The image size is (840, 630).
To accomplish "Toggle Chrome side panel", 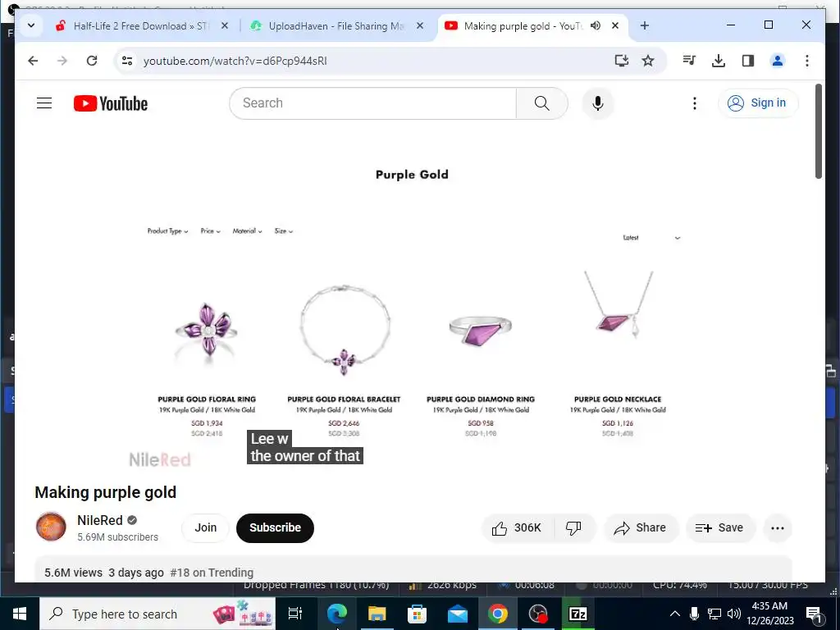I will [x=748, y=61].
